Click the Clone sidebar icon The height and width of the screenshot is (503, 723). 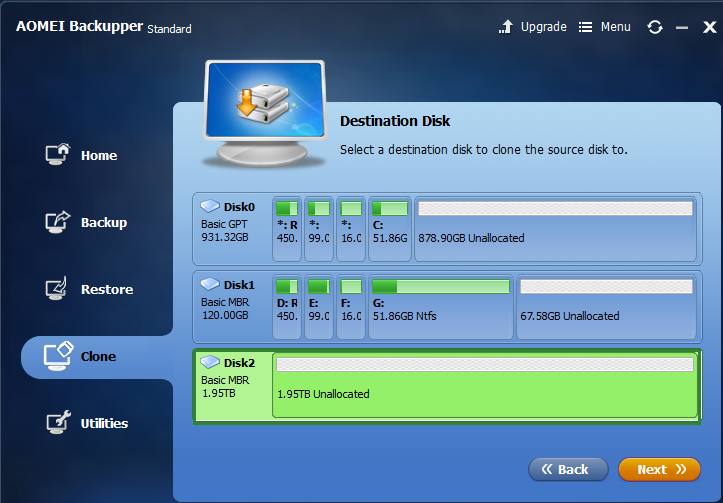click(x=59, y=356)
